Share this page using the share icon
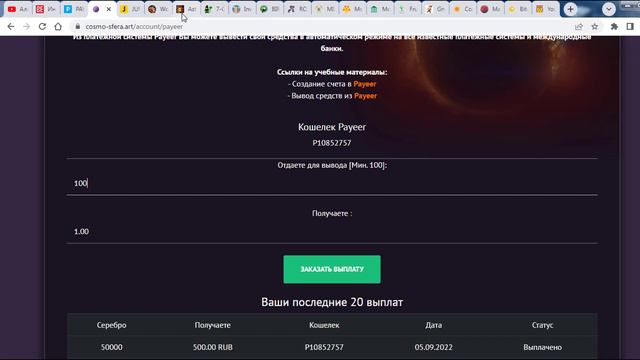The image size is (640, 360). 579,27
